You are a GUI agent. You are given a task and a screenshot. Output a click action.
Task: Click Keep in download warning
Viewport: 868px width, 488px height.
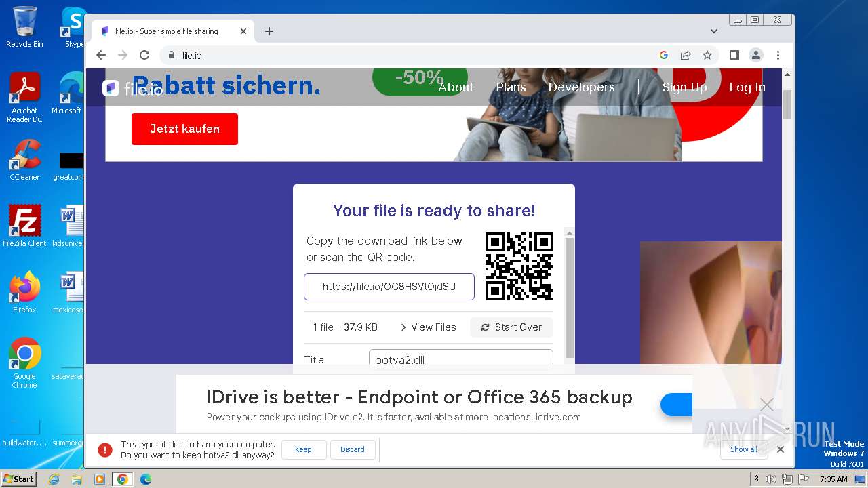pyautogui.click(x=303, y=449)
